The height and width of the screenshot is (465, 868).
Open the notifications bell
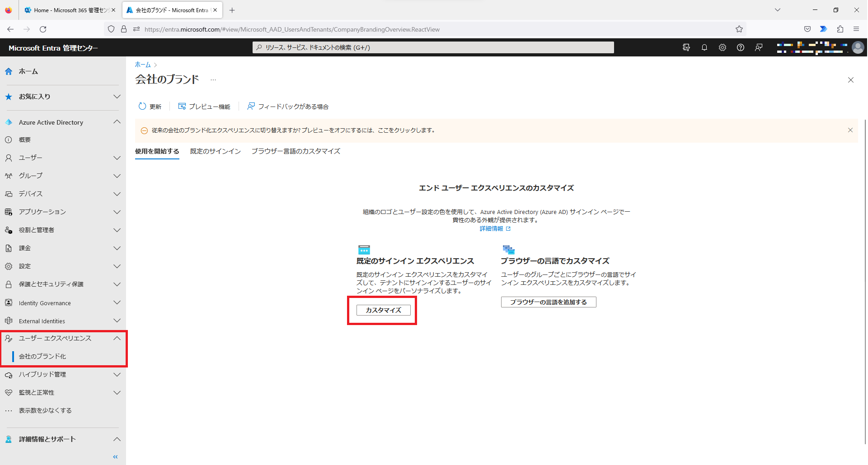(x=704, y=47)
